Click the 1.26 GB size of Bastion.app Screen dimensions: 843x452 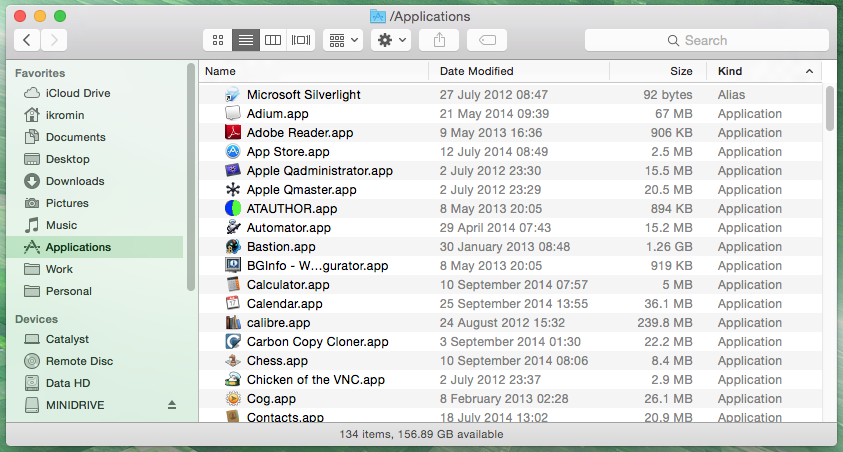(669, 247)
